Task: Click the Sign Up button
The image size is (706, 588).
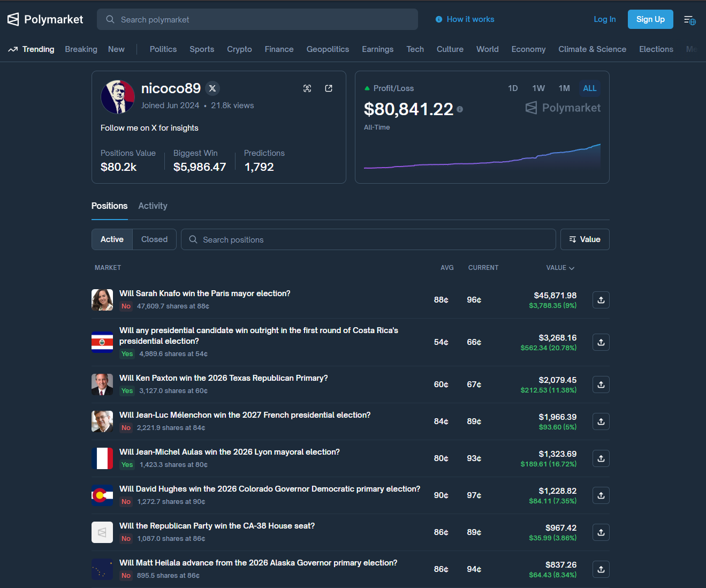Action: (x=650, y=19)
